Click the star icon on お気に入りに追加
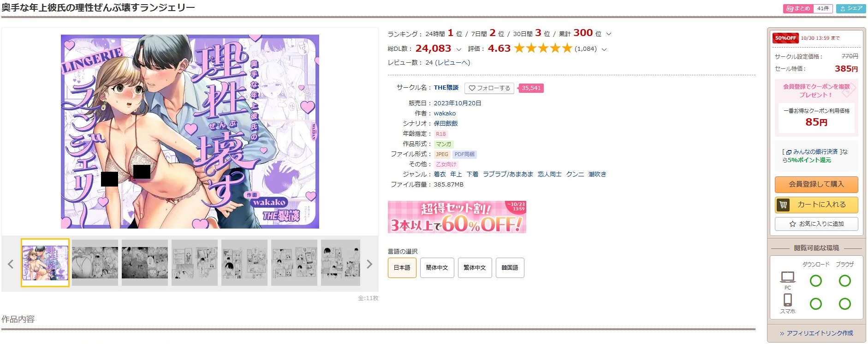 click(792, 224)
